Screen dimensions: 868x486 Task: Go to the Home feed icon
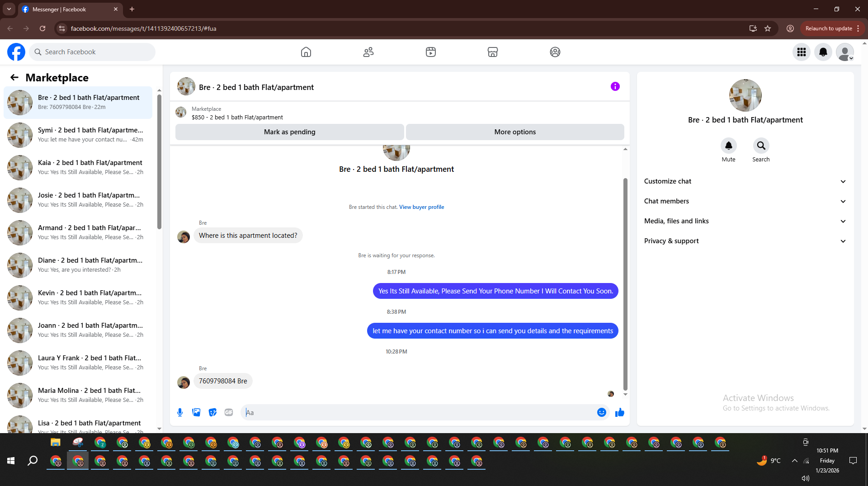[x=306, y=52]
